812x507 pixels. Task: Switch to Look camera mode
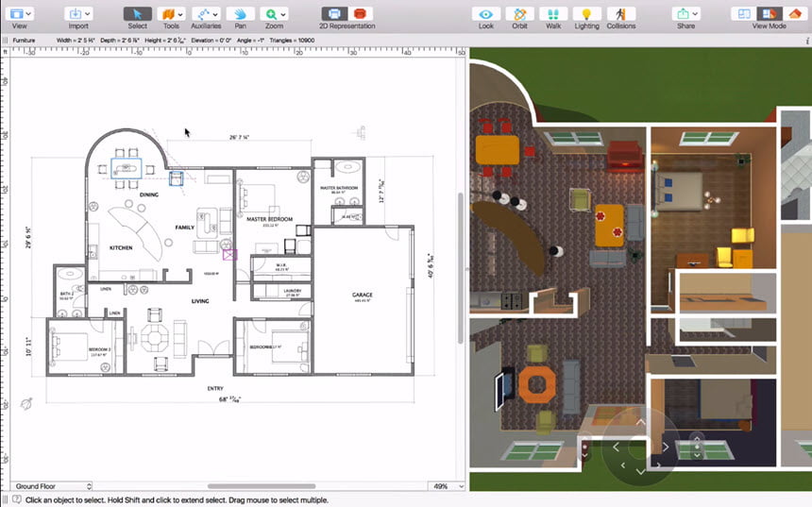pos(485,14)
